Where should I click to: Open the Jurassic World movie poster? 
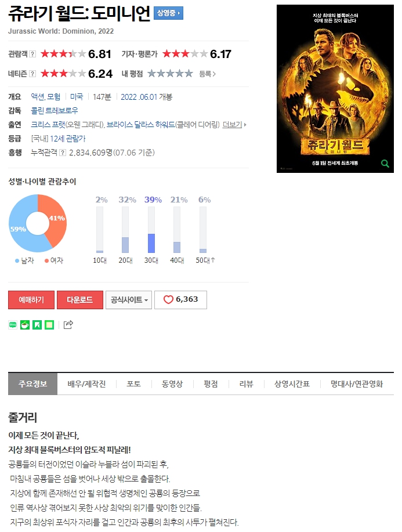[x=335, y=89]
